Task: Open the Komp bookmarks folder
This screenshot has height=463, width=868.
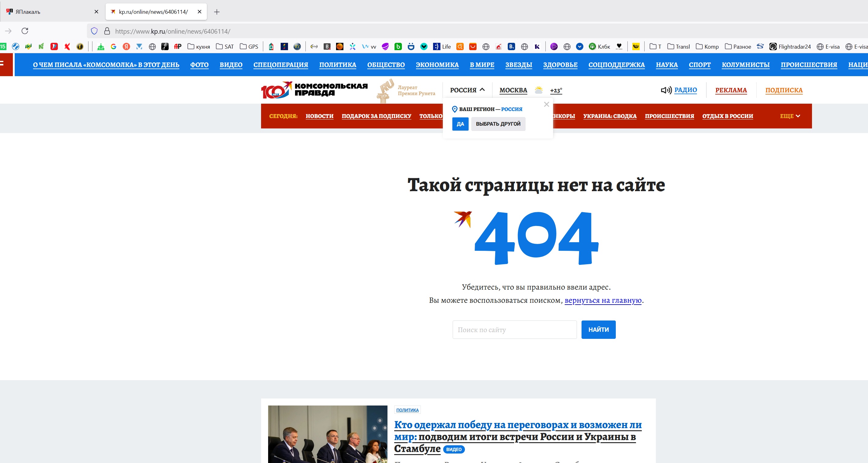Action: 707,46
